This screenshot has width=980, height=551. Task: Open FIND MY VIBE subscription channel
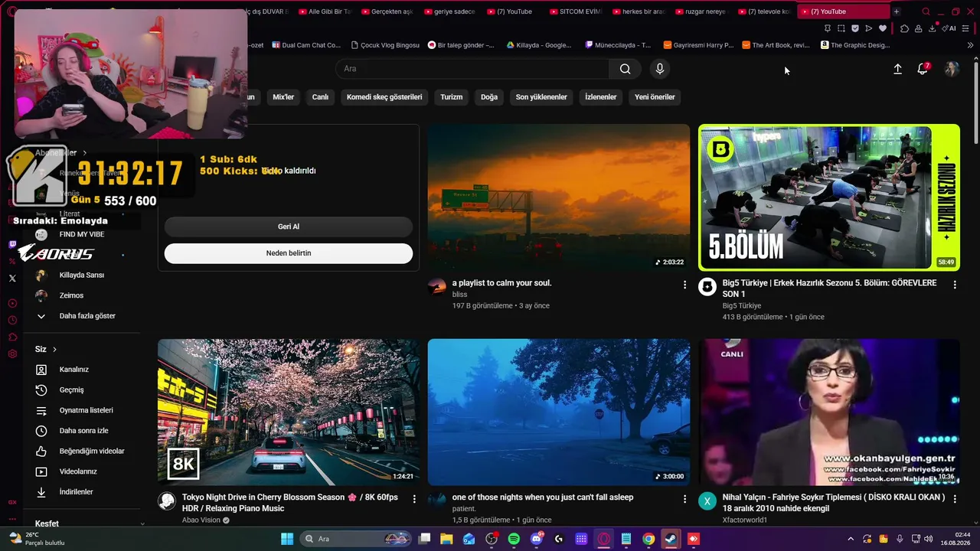tap(82, 234)
